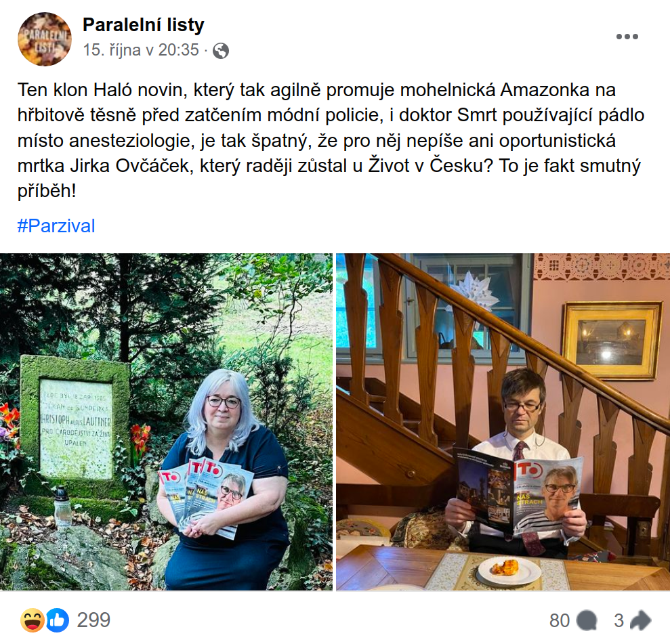
Task: Click the magazines held by the woman
Action: 207,498
